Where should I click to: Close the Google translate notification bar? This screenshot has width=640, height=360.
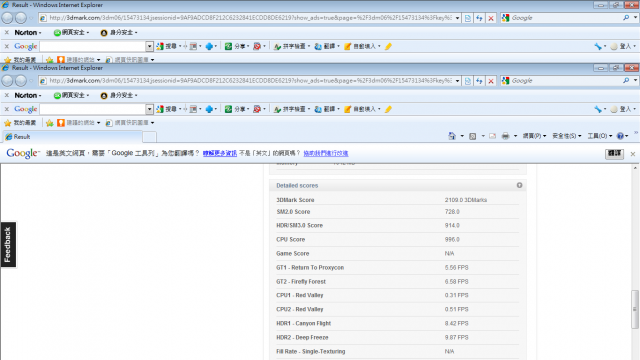[x=633, y=154]
